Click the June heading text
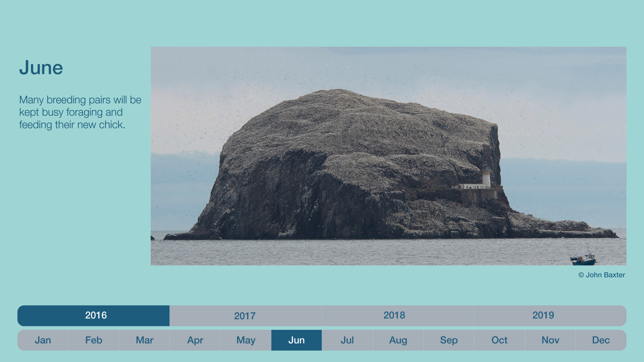 pyautogui.click(x=41, y=68)
